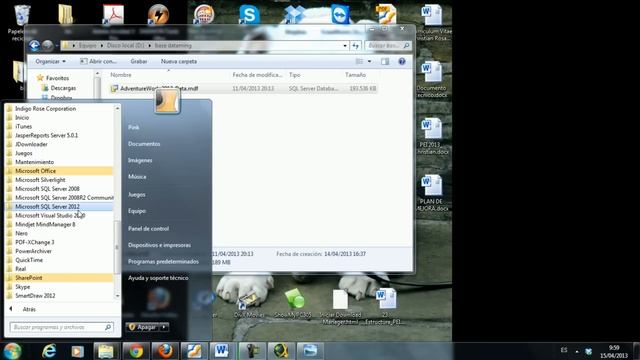Click the Windows Start orb
640x360 pixels.
tap(12, 351)
